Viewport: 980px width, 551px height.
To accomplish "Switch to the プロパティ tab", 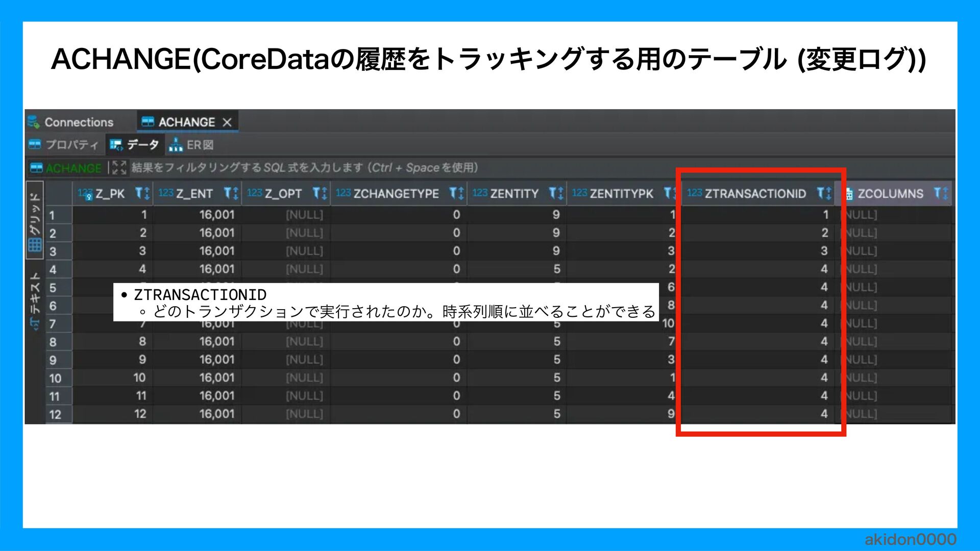I will pos(71,145).
